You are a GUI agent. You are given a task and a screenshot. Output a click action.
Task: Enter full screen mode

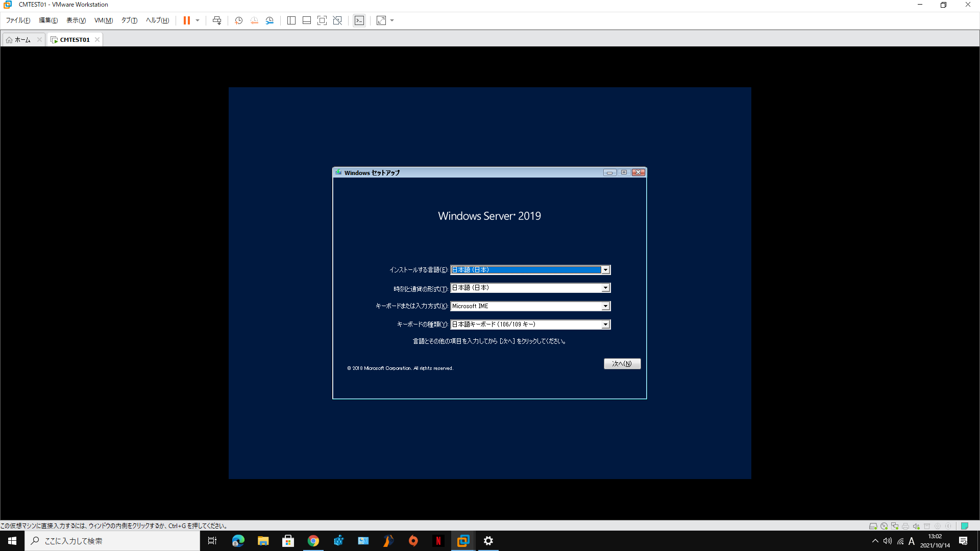pos(322,20)
